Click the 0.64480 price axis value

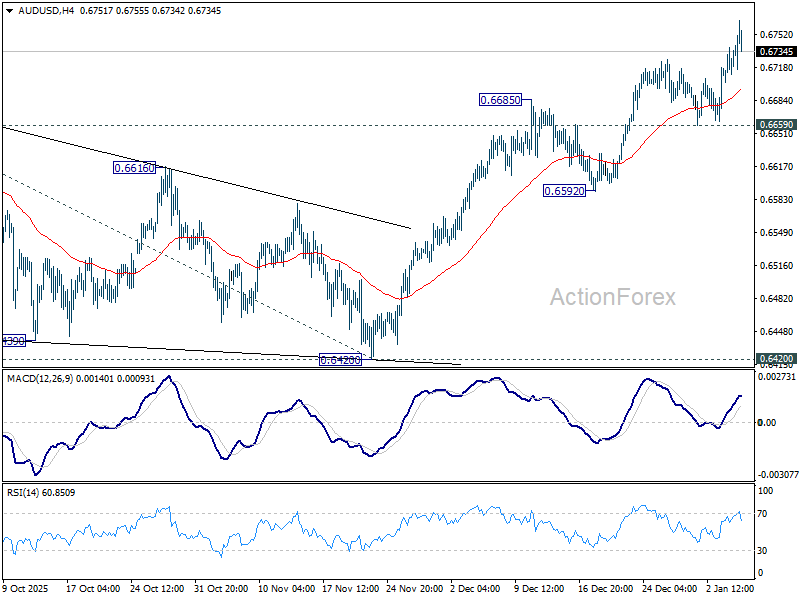pos(777,332)
